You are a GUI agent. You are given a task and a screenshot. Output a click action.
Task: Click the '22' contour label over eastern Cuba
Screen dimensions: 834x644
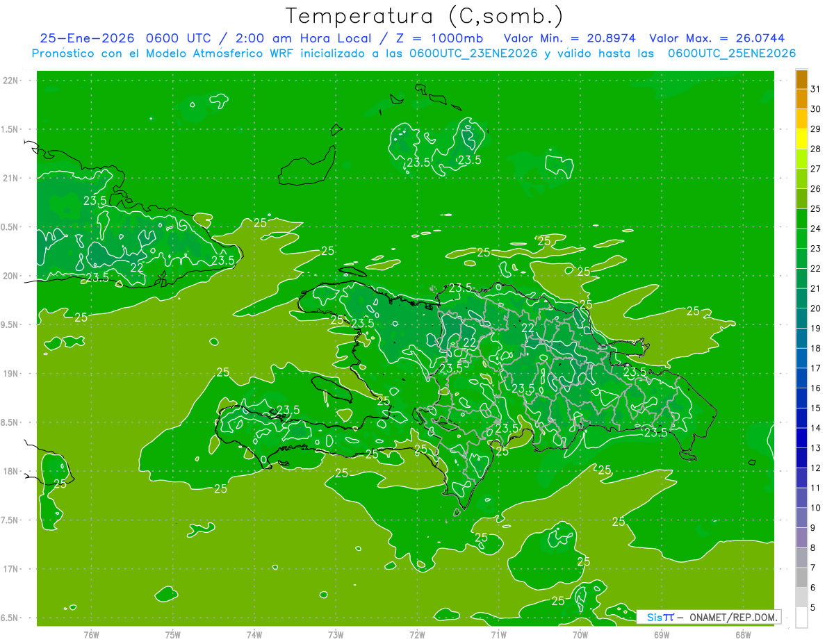[x=137, y=267]
